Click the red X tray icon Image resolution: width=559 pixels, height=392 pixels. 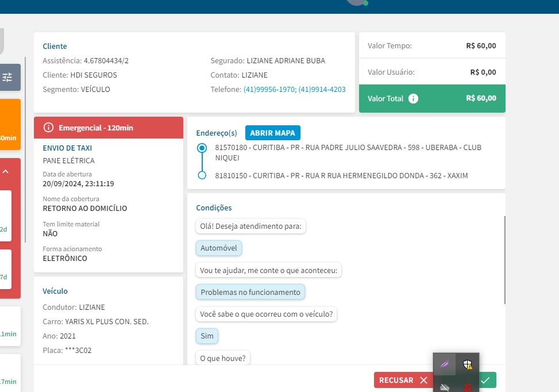468,387
